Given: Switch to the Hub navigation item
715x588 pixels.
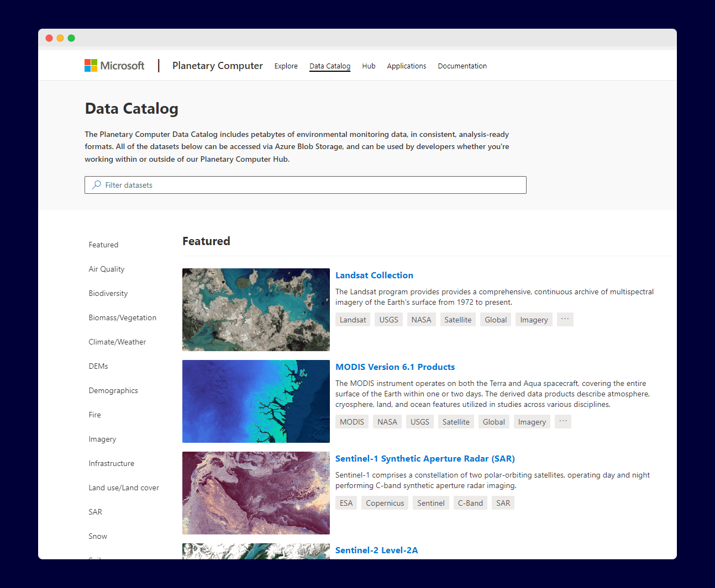Looking at the screenshot, I should click(369, 66).
